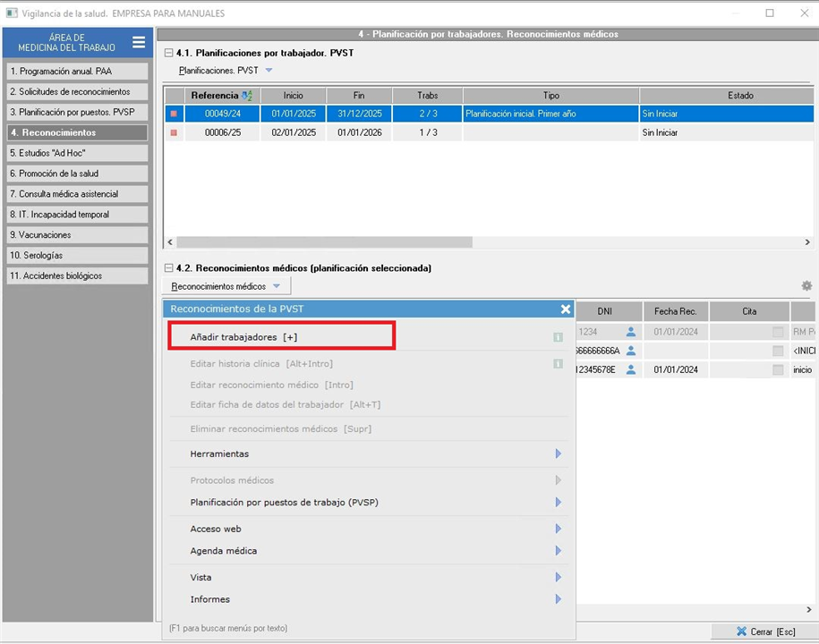
Task: Toggle the Cita checkbox in the first row
Action: (778, 332)
